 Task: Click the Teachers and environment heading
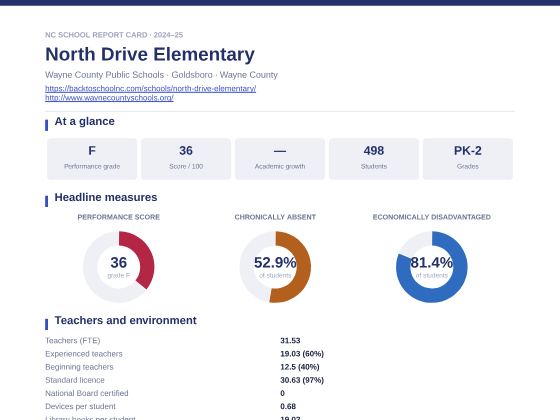pos(125,320)
